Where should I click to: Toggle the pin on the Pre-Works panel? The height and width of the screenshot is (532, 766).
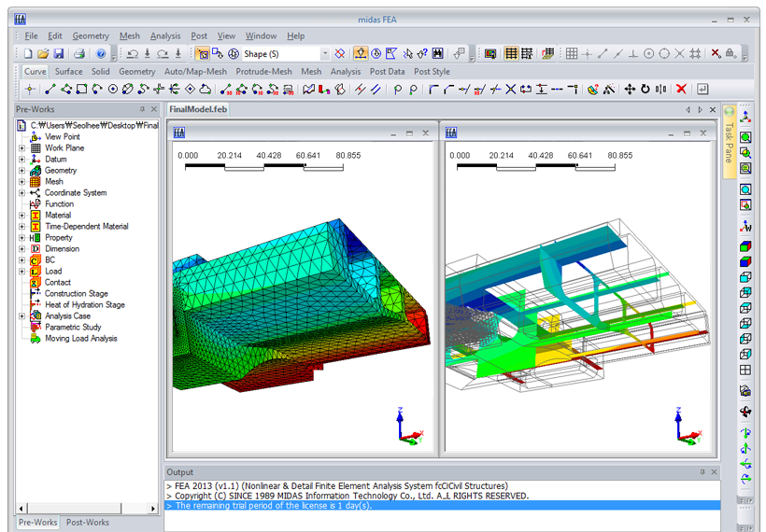coord(142,109)
